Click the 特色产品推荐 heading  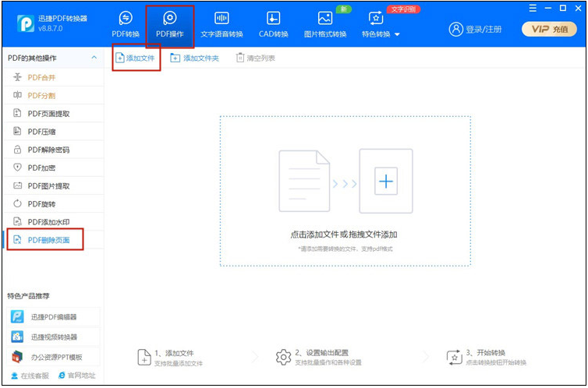(29, 296)
